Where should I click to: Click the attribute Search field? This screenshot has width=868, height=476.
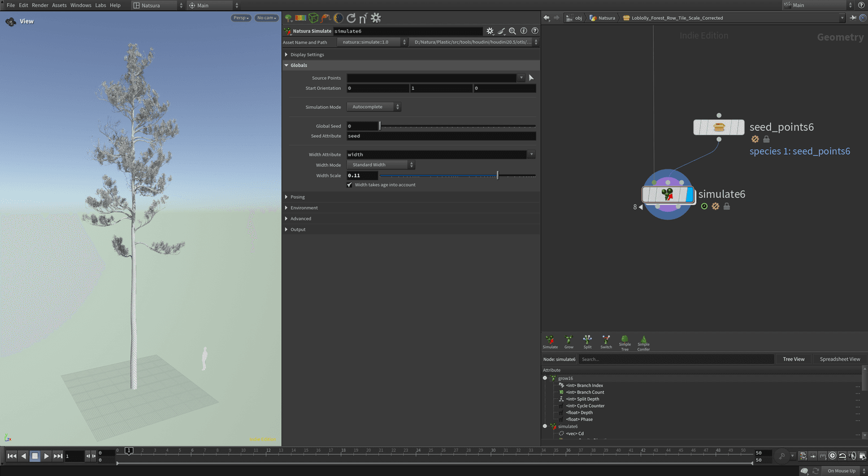(x=676, y=359)
